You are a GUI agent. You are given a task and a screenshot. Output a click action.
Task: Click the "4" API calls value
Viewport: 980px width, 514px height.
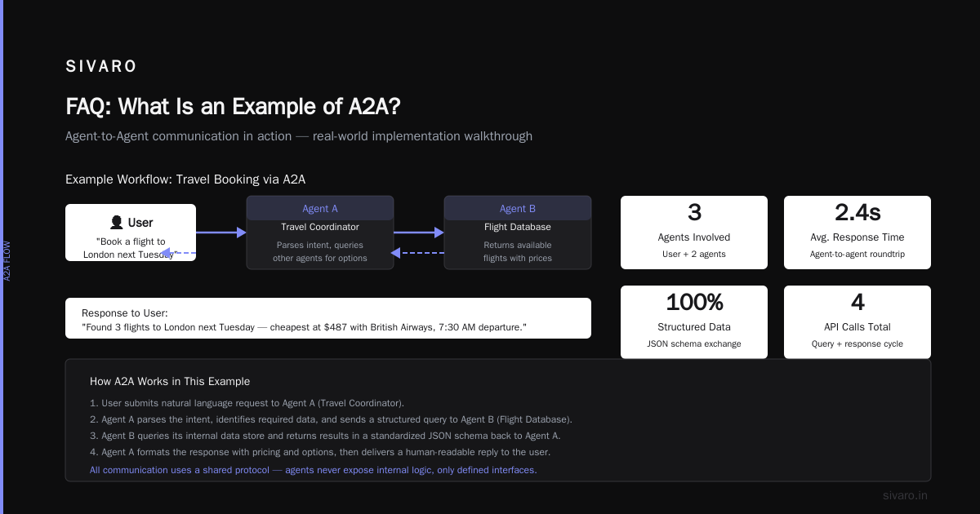click(x=857, y=302)
